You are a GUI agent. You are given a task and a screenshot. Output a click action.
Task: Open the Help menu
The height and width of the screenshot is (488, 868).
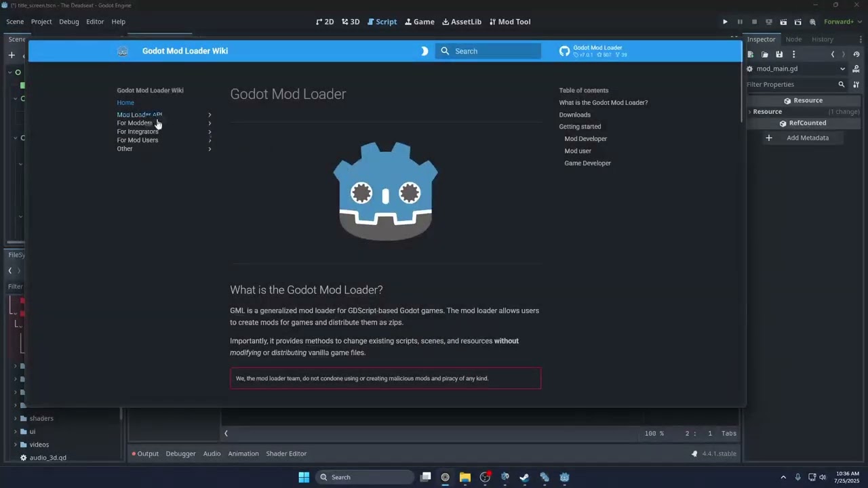point(119,22)
